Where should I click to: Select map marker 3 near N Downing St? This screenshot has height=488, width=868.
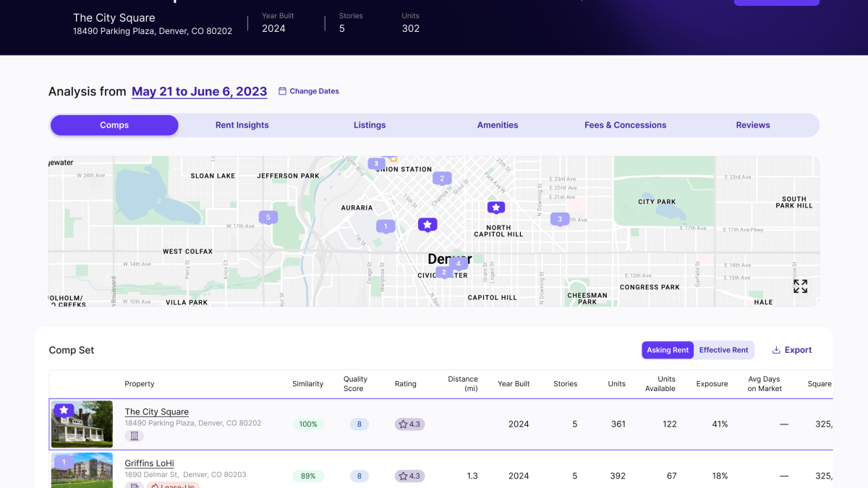pos(559,219)
